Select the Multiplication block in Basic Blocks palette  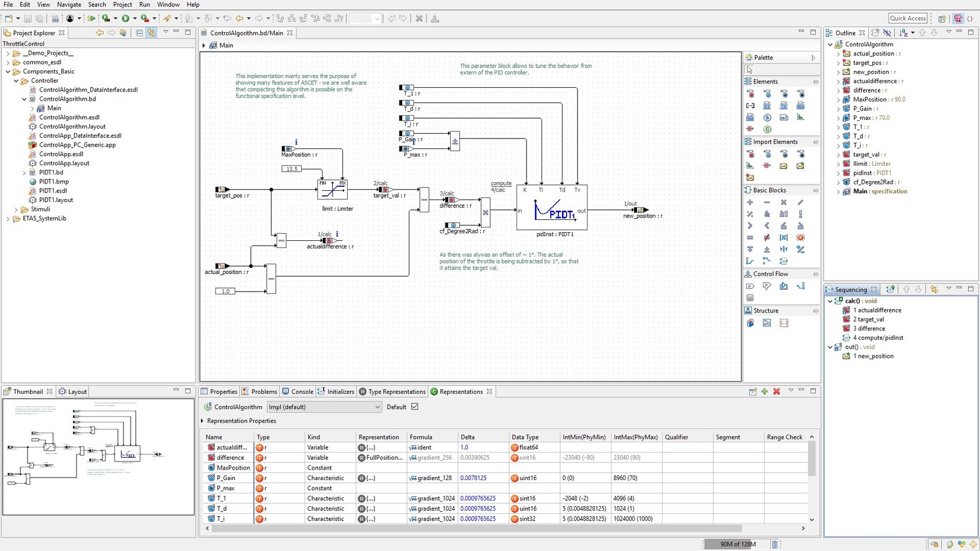tap(784, 202)
